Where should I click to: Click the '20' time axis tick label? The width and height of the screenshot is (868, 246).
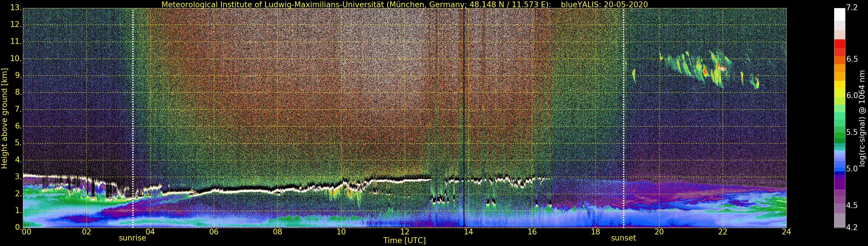(659, 232)
